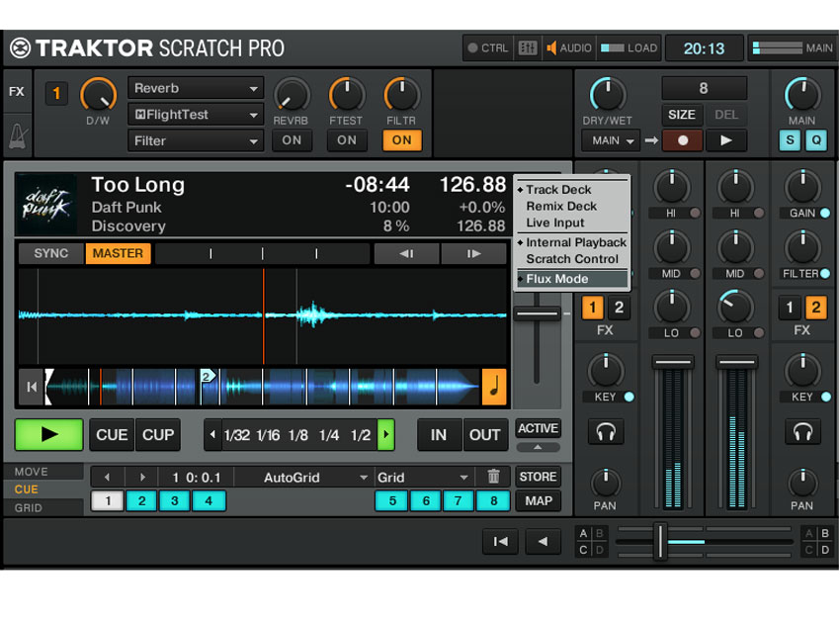Toggle the S snap button
The height and width of the screenshot is (624, 840).
tap(790, 140)
